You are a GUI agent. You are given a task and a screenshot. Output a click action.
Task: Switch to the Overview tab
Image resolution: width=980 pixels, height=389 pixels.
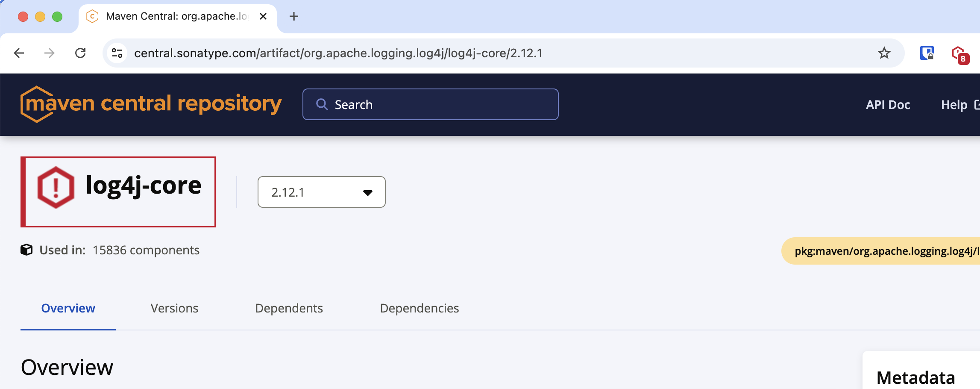pos(68,308)
